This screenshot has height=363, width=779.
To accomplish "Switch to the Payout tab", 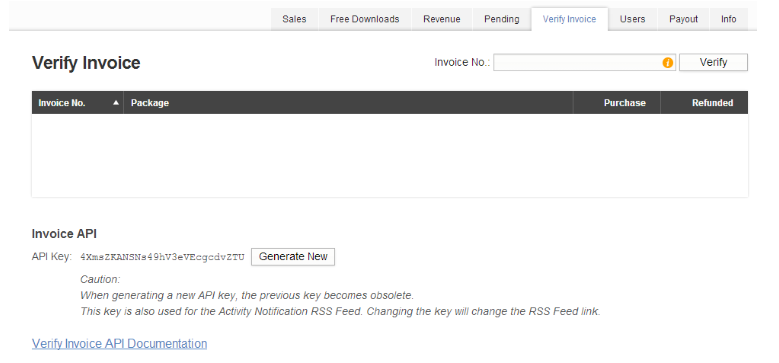I will coord(683,19).
